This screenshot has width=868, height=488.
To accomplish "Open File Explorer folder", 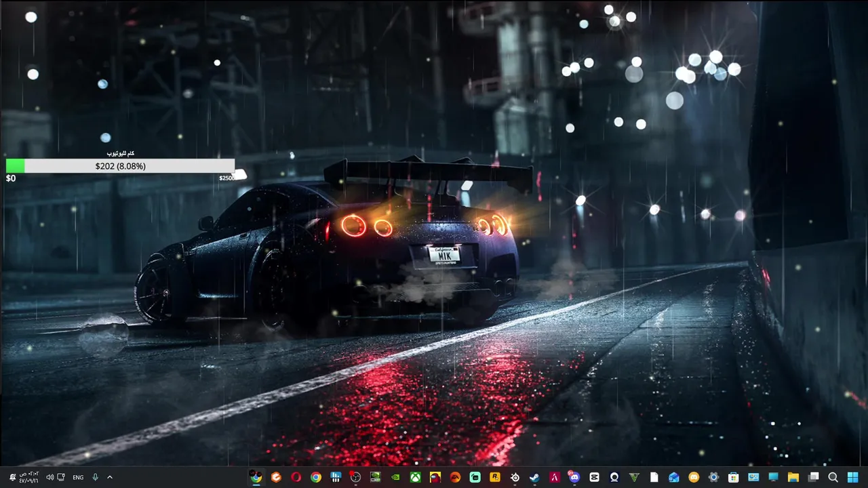I will click(793, 477).
